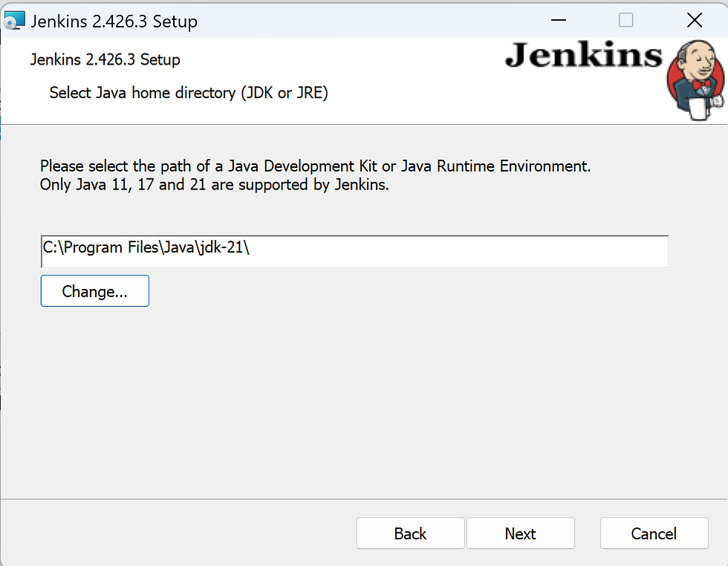Go Back to previous step
The image size is (728, 566).
(x=410, y=533)
